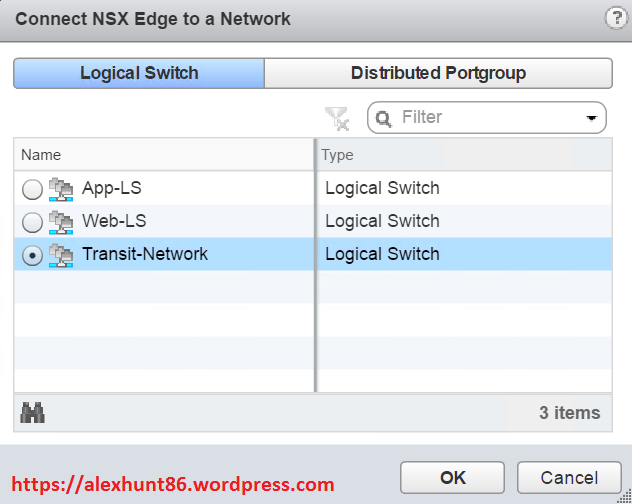This screenshot has height=504, width=632.
Task: Click Logical Switch type in Transit-Network row
Action: [382, 254]
